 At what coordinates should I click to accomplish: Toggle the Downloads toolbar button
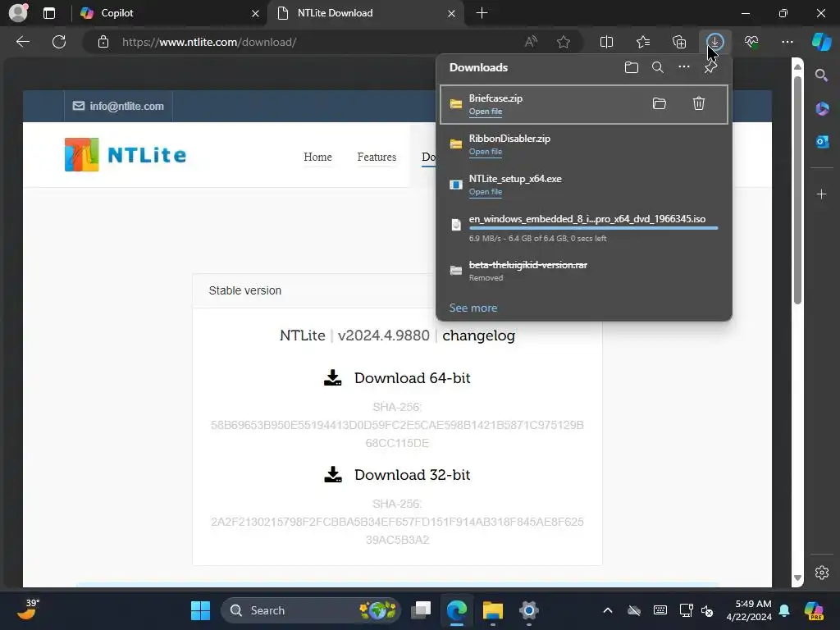tap(715, 42)
